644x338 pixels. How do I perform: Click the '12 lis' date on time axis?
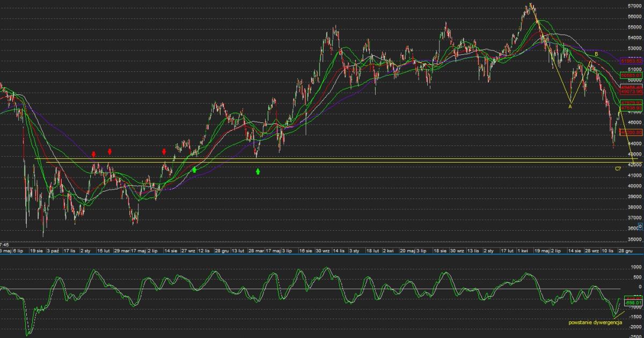click(x=204, y=251)
